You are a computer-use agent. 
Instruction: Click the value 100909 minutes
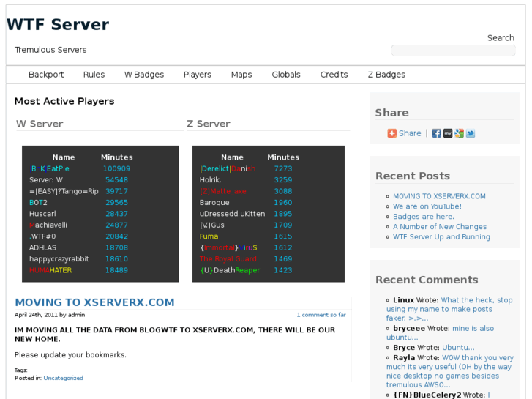(x=116, y=169)
